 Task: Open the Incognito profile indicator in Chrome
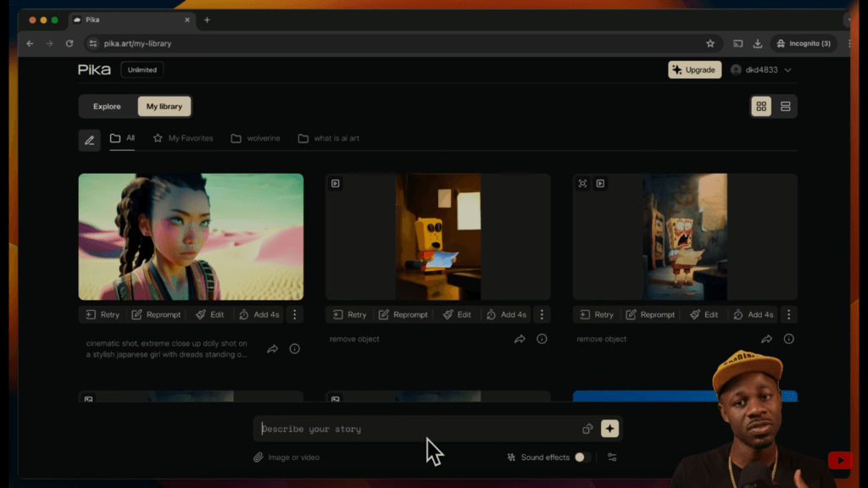pyautogui.click(x=803, y=42)
